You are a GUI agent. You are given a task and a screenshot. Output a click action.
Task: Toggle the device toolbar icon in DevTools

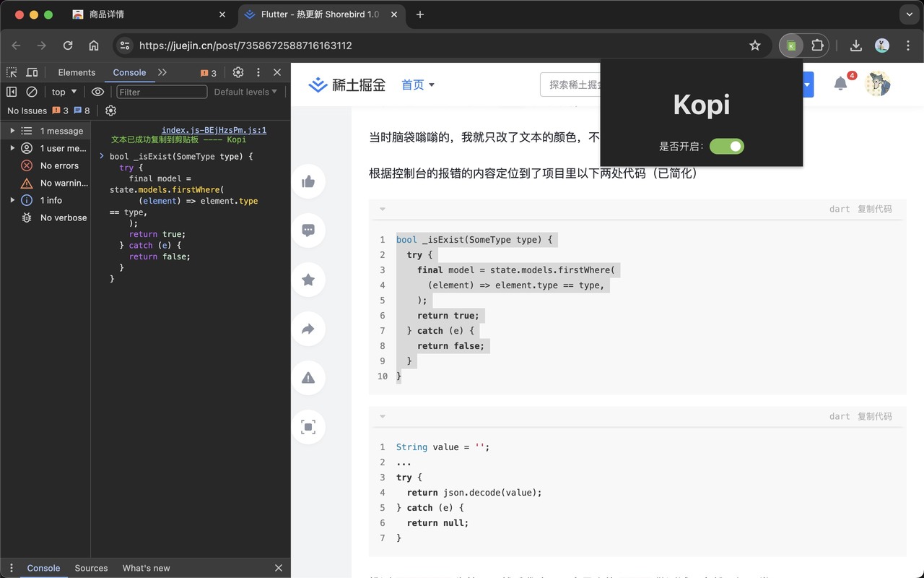[32, 72]
